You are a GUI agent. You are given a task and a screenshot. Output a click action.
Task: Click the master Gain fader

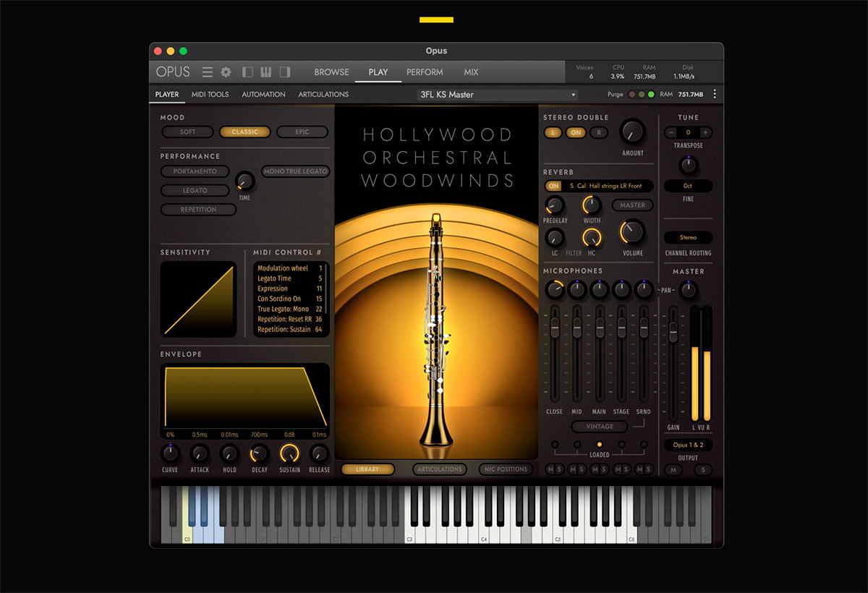pyautogui.click(x=673, y=331)
